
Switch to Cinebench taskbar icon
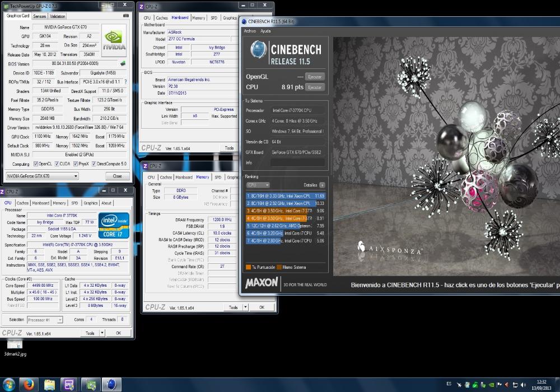tap(111, 385)
